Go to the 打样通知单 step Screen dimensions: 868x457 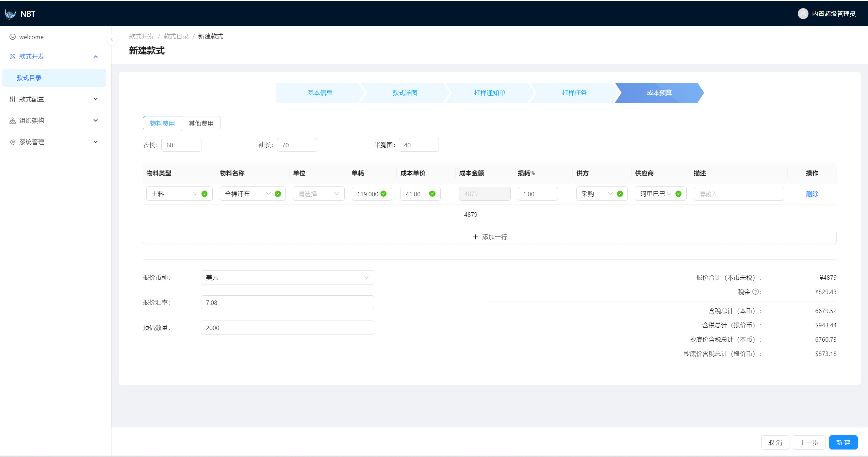tap(489, 93)
